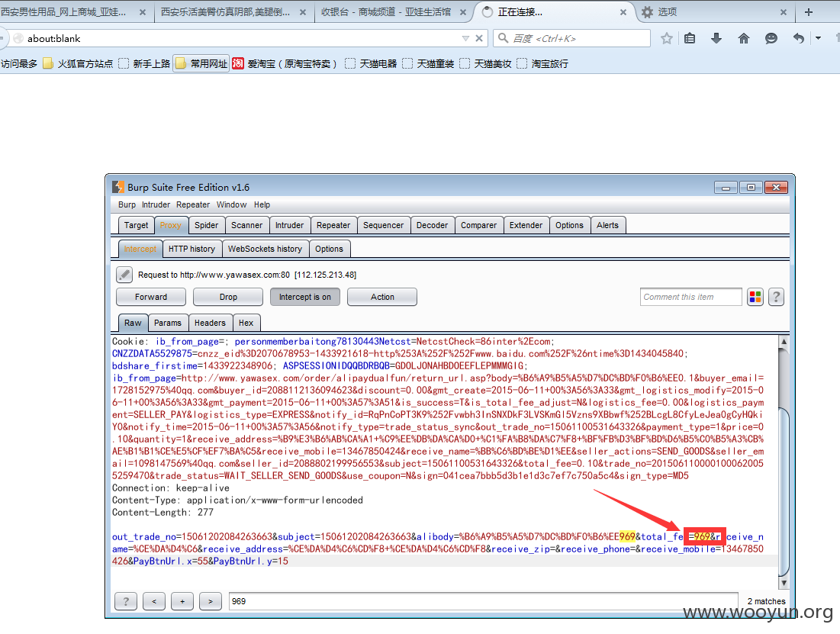Switch to the Hex view tab
The height and width of the screenshot is (634, 840).
point(246,323)
